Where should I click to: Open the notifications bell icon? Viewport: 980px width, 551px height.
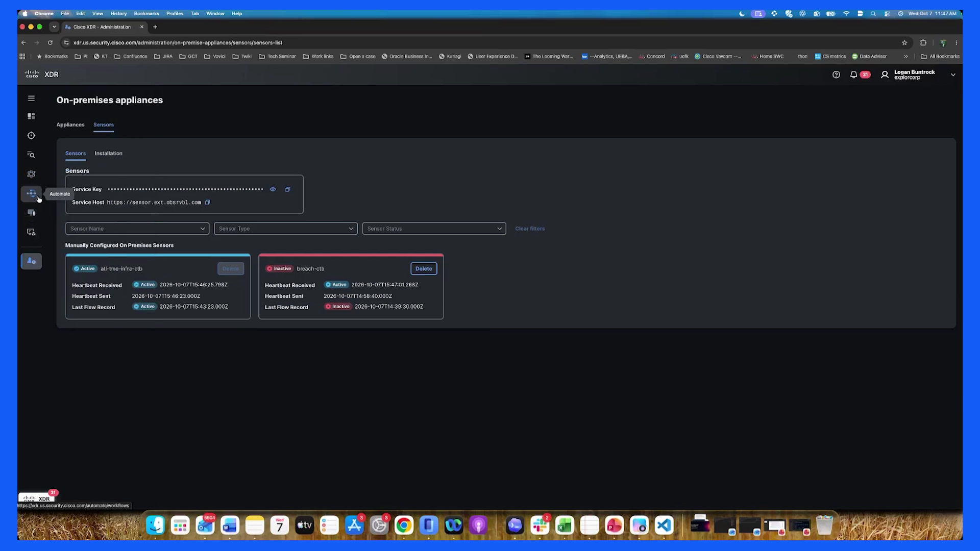(x=853, y=75)
